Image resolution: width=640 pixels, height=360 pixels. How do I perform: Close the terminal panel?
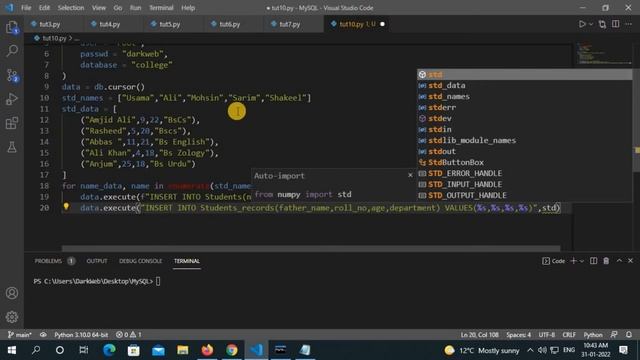[x=630, y=260]
